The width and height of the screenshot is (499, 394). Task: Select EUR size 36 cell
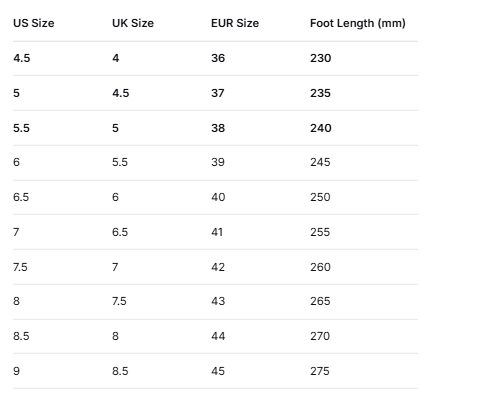pos(218,58)
